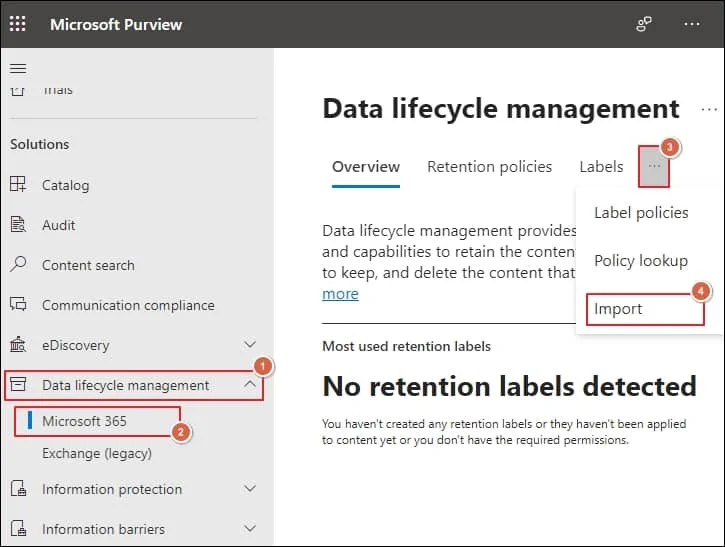This screenshot has width=725, height=547.
Task: Switch to the Labels tab
Action: [601, 167]
